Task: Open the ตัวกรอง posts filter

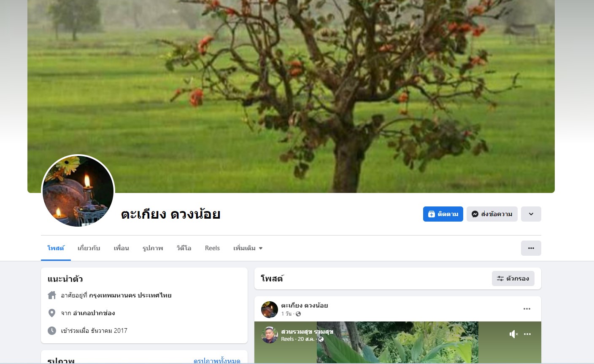Action: pyautogui.click(x=513, y=278)
